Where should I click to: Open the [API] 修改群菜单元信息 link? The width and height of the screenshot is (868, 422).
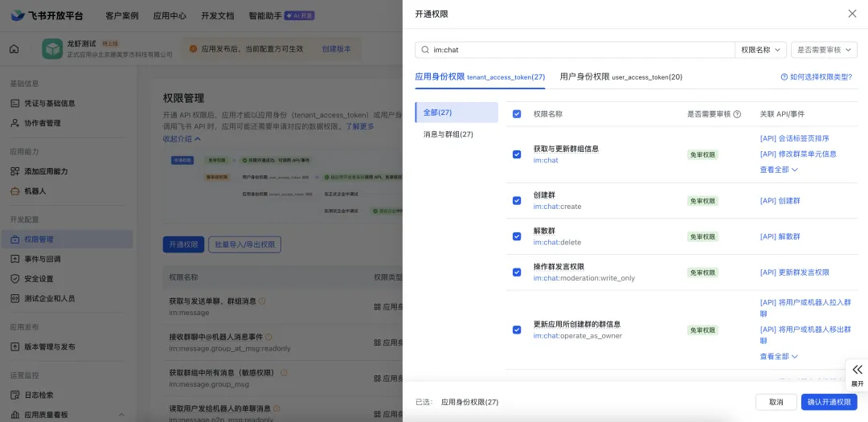[798, 154]
